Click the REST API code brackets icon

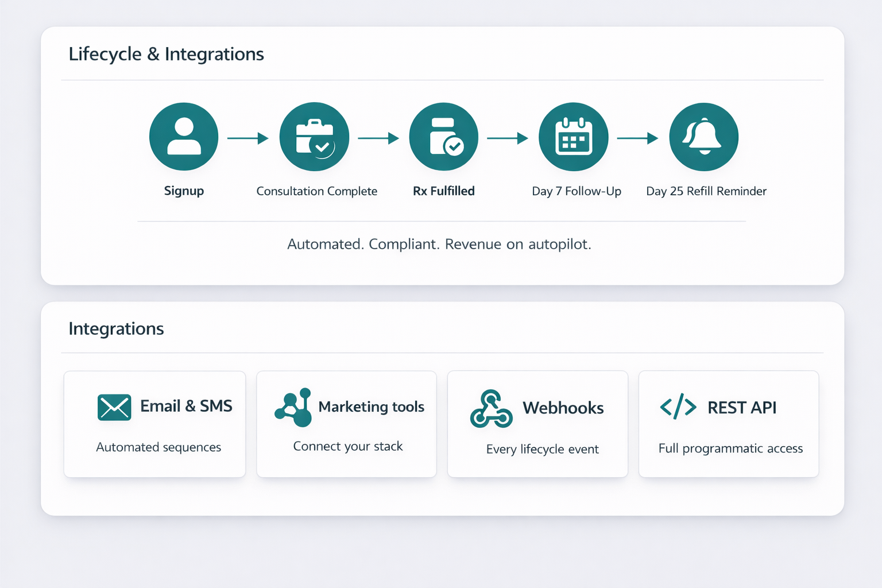(678, 407)
